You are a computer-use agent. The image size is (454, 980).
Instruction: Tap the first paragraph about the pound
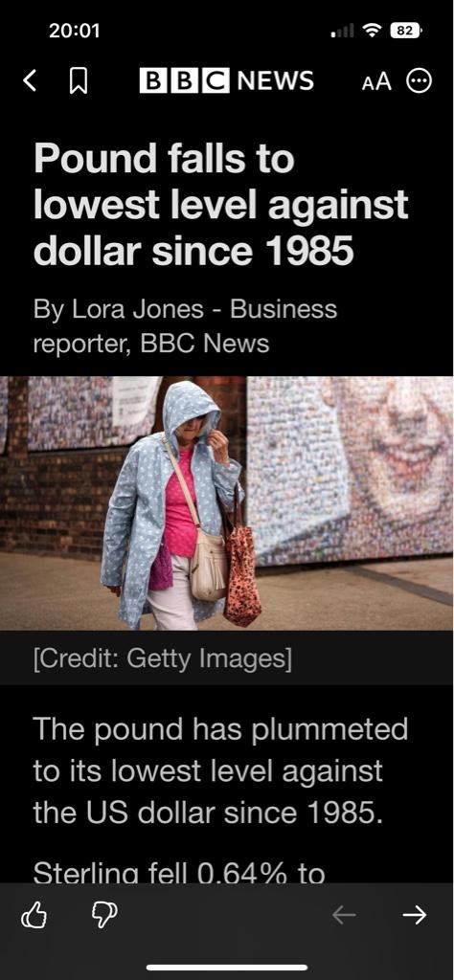pyautogui.click(x=220, y=770)
